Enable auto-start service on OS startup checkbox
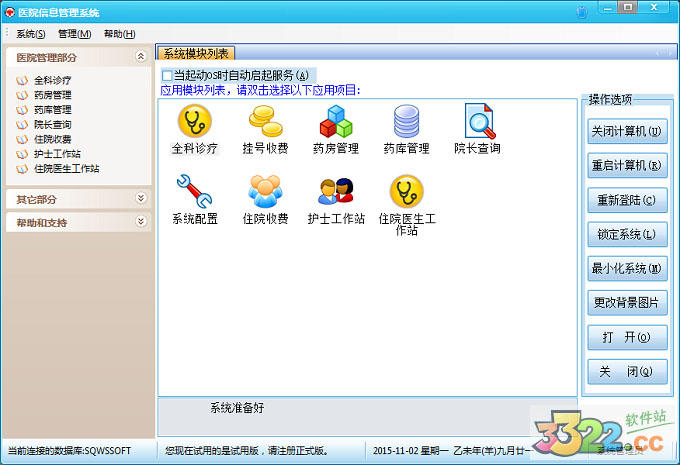 pyautogui.click(x=167, y=76)
